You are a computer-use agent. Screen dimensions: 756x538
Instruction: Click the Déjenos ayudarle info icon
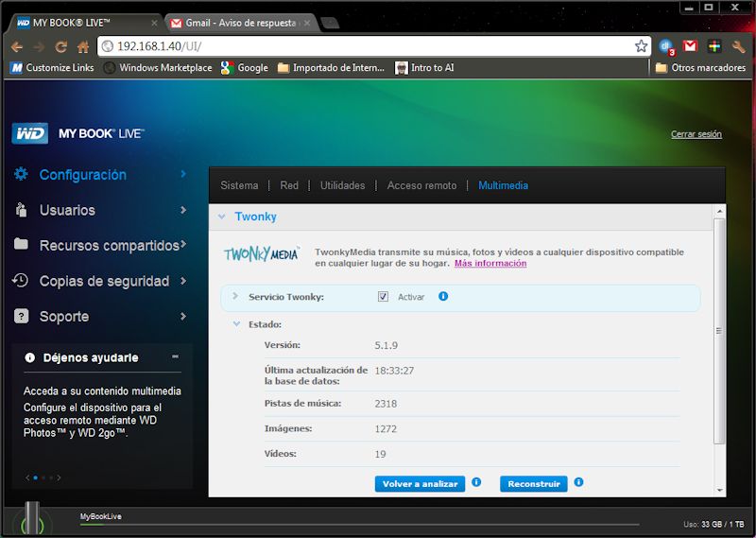30,357
